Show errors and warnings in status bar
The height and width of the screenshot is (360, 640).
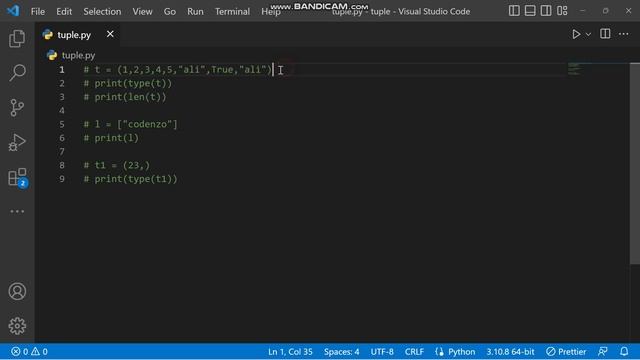[x=29, y=351]
